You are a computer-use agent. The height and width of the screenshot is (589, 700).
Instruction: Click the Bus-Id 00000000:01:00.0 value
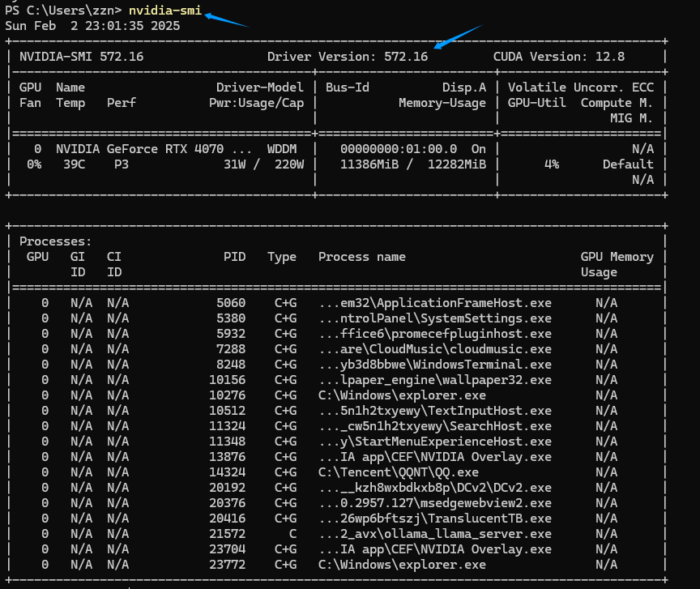click(398, 149)
